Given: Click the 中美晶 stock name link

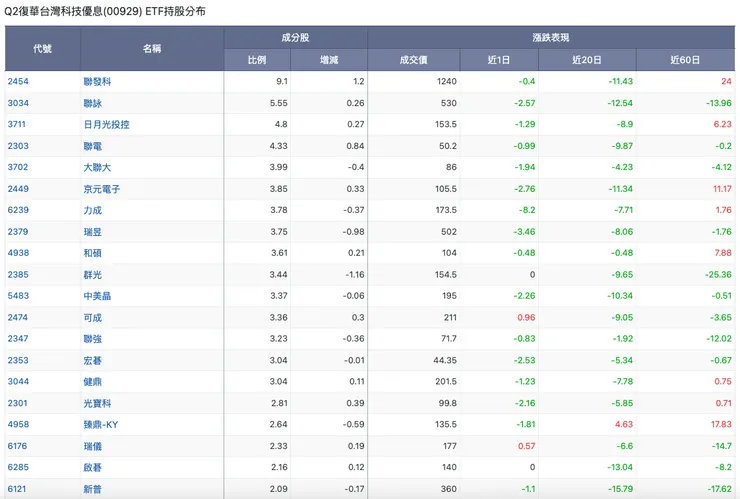Looking at the screenshot, I should (97, 296).
